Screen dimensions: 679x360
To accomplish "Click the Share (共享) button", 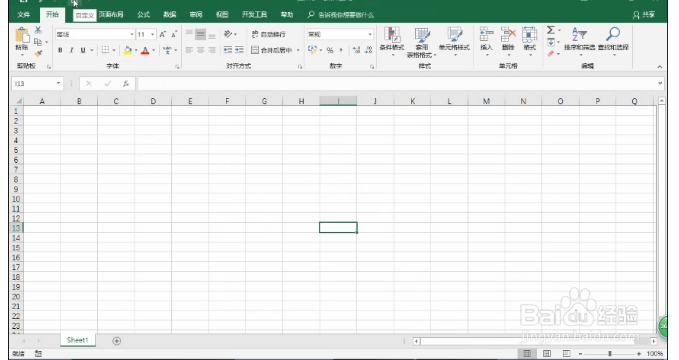I will pyautogui.click(x=644, y=15).
